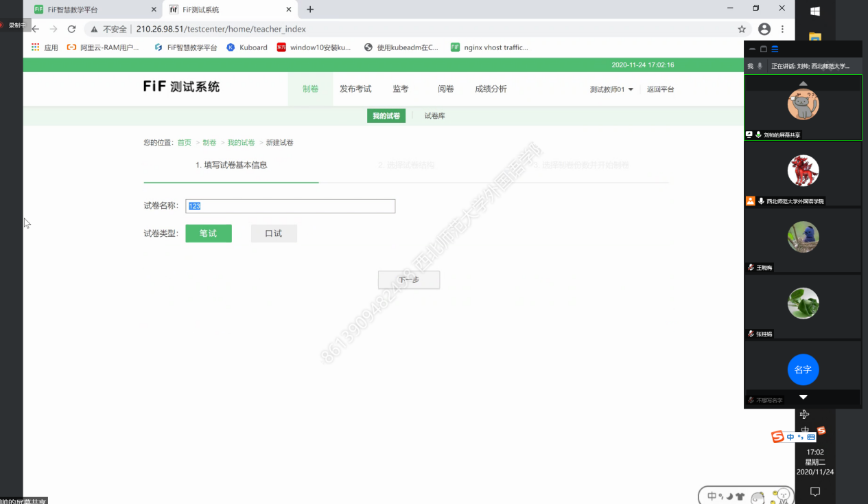Select 笔试 as the exam type
The height and width of the screenshot is (504, 868).
tap(209, 233)
